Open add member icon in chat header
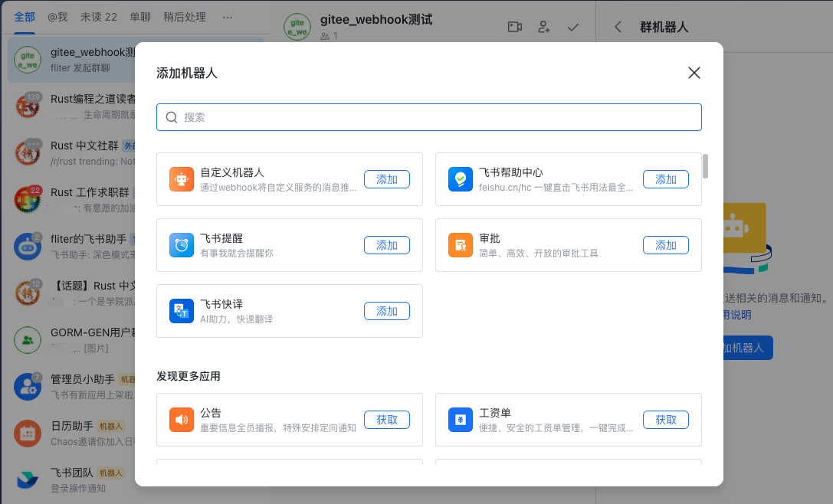Screen dimensions: 833x504 [544, 27]
